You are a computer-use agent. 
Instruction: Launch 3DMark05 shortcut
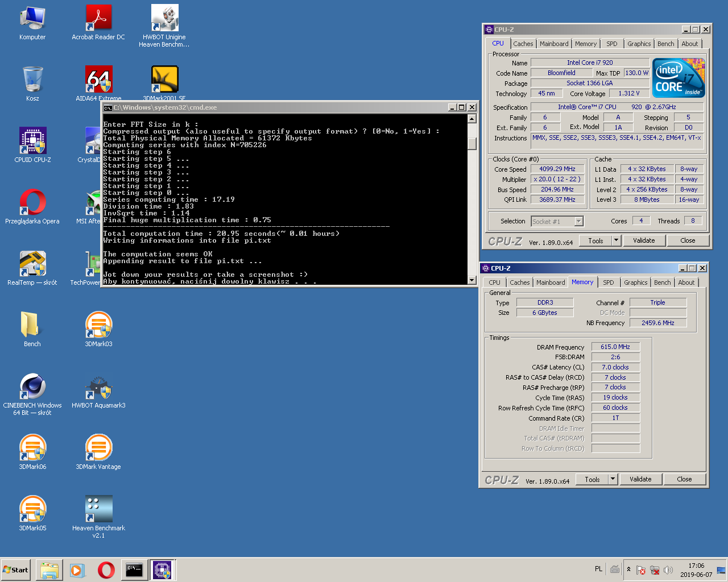point(32,513)
